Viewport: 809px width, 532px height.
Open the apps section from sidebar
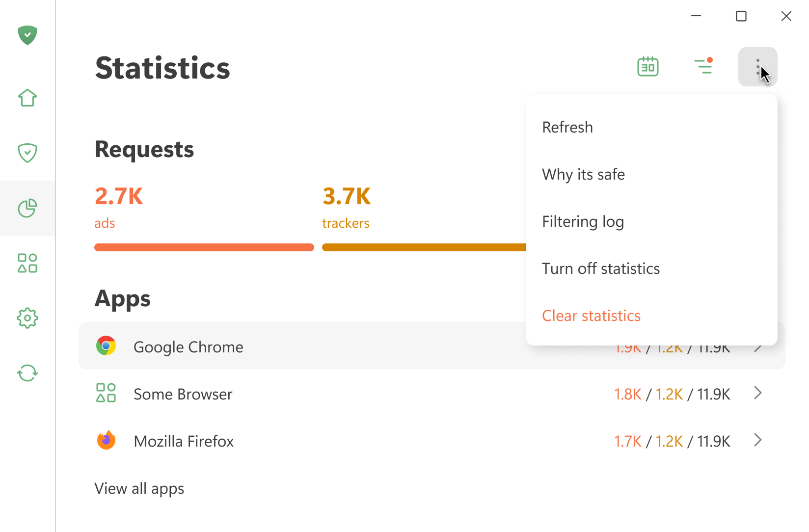tap(27, 263)
